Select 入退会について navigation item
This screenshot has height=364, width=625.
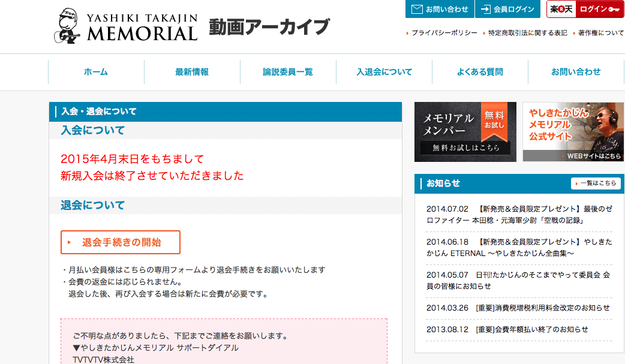pos(384,72)
